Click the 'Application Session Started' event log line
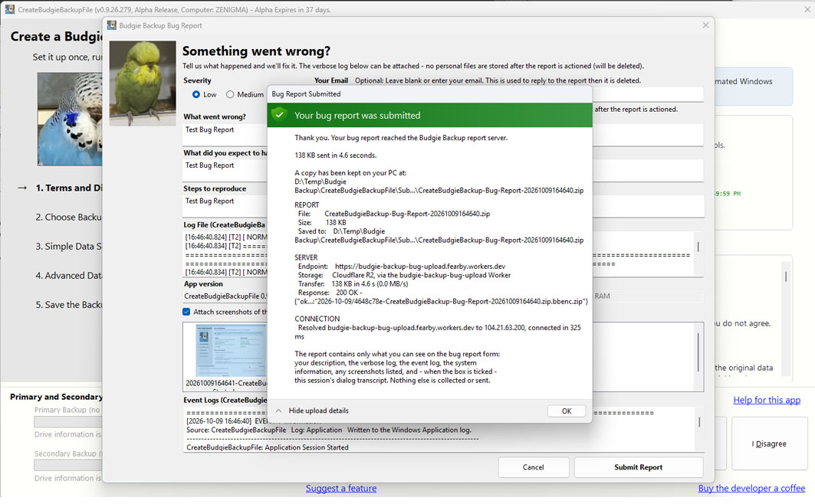 pos(267,447)
